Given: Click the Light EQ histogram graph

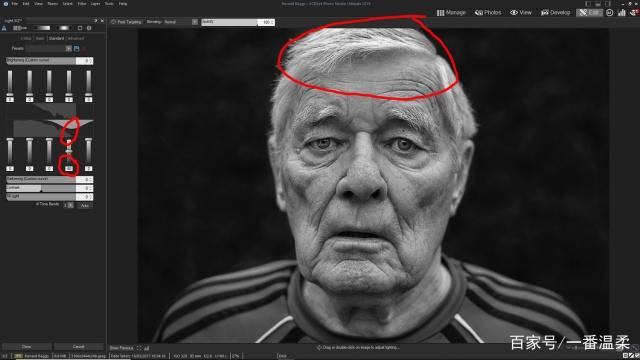Looking at the screenshot, I should [x=49, y=120].
